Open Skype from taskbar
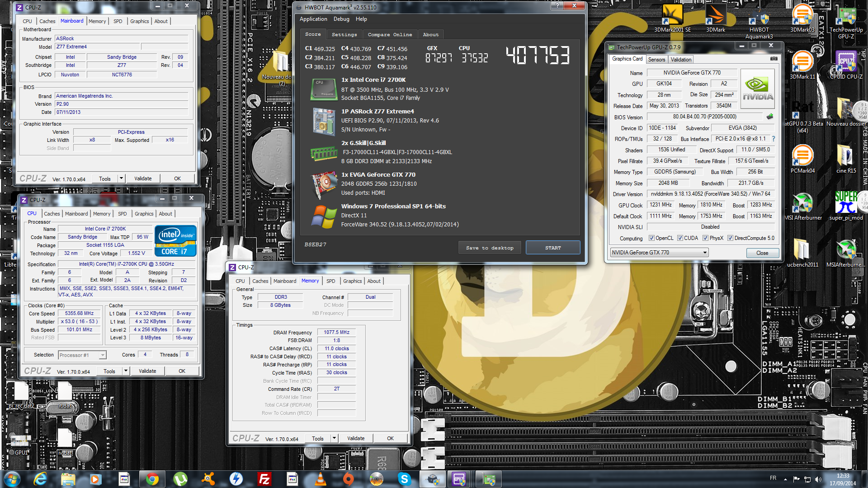The width and height of the screenshot is (868, 488). tap(404, 479)
